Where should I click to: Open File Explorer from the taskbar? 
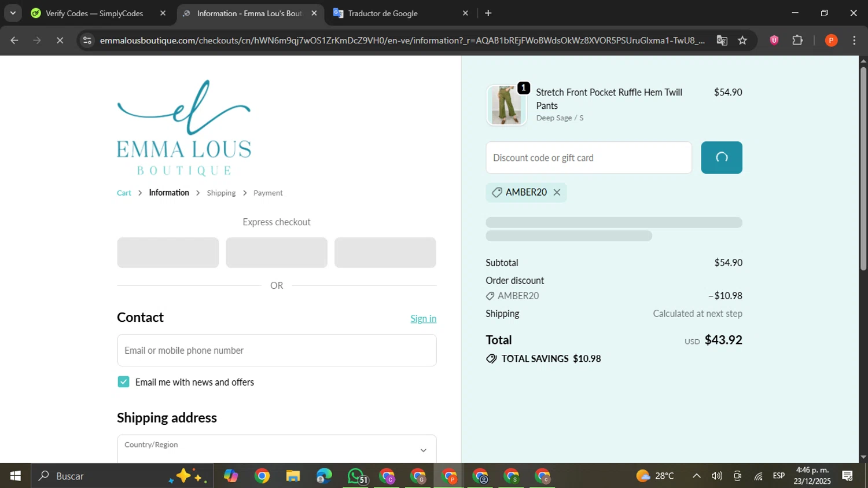(293, 476)
